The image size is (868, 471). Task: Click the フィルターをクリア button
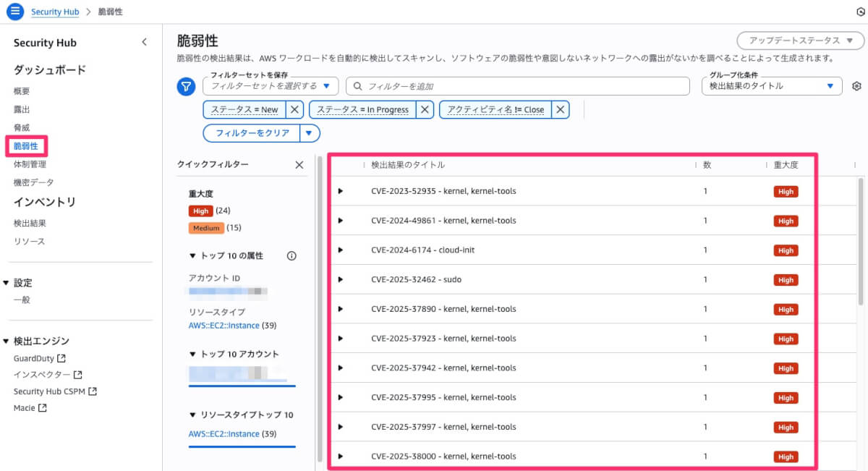252,133
